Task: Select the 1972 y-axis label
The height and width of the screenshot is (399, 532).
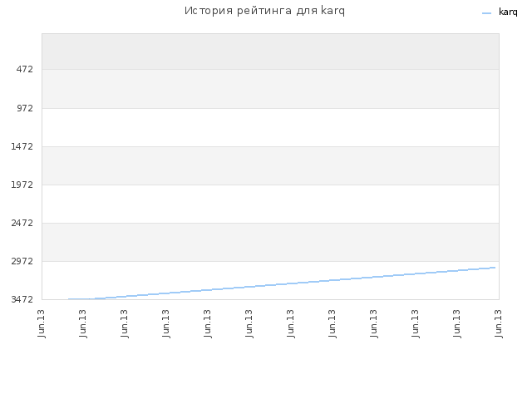Action: [22, 185]
